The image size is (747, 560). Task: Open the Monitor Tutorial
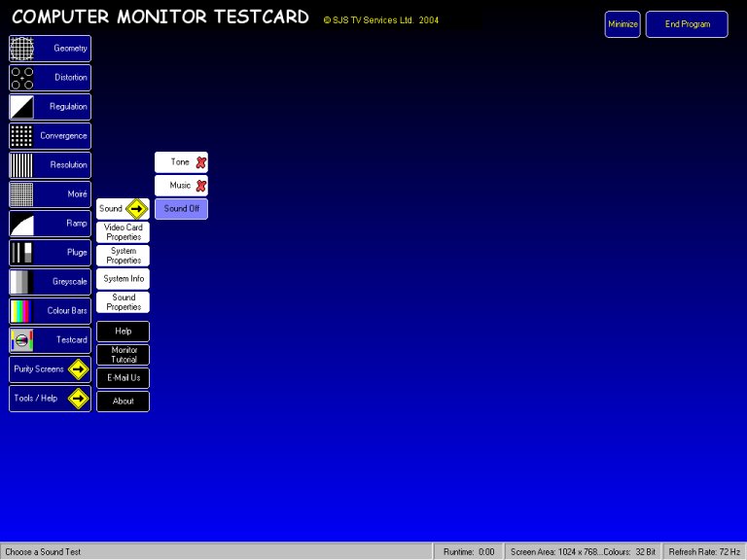coord(124,355)
